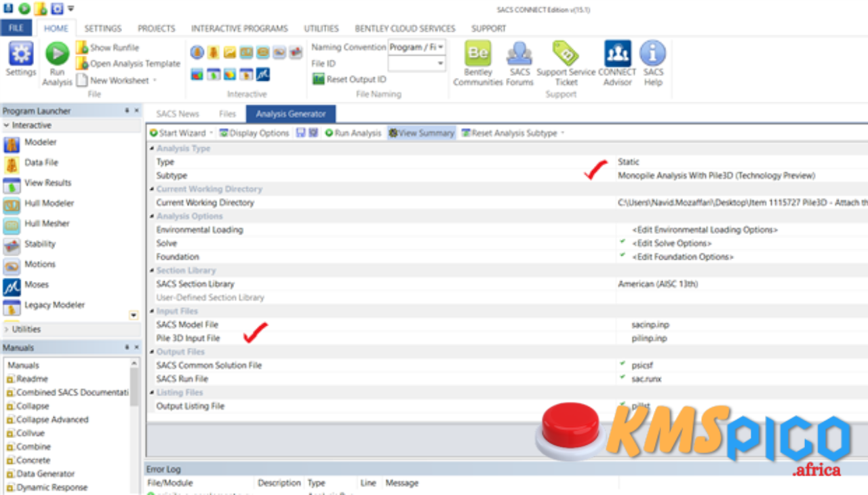Toggle View Summary in toolbar

click(421, 133)
